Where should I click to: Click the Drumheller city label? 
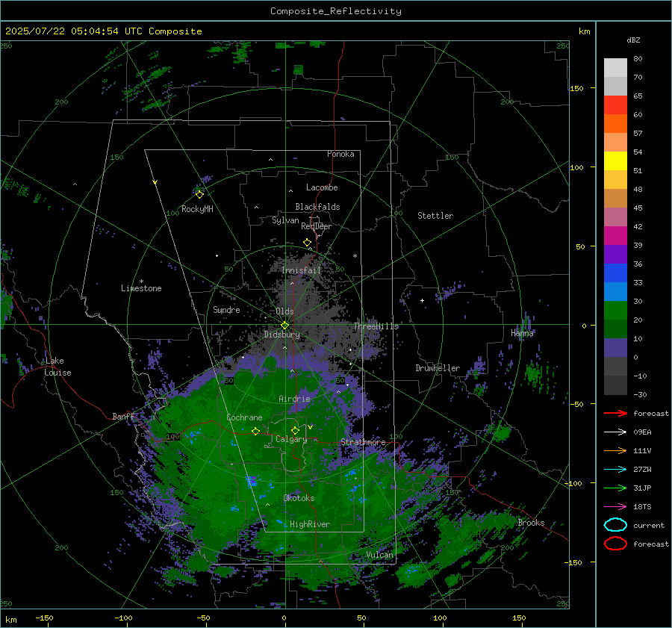pyautogui.click(x=438, y=368)
